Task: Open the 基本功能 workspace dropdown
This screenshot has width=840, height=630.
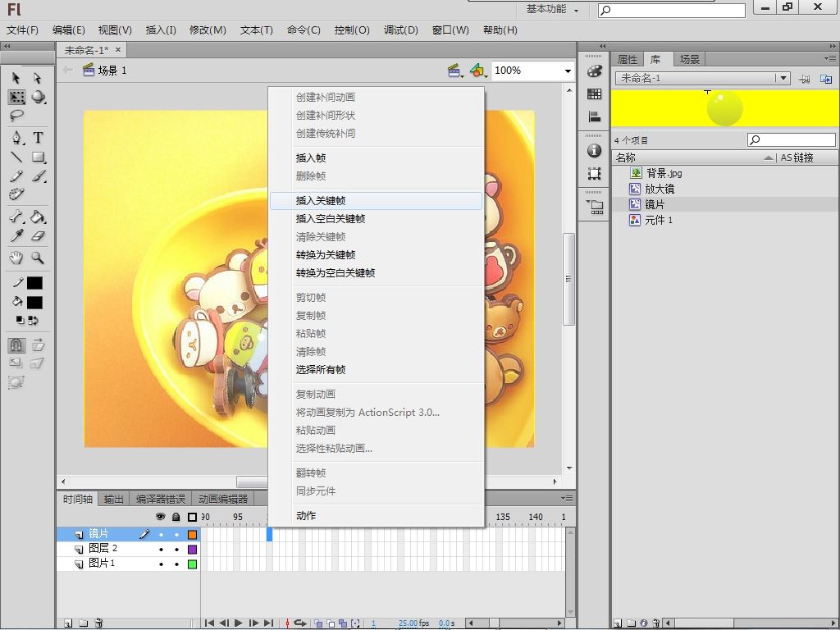Action: point(552,9)
